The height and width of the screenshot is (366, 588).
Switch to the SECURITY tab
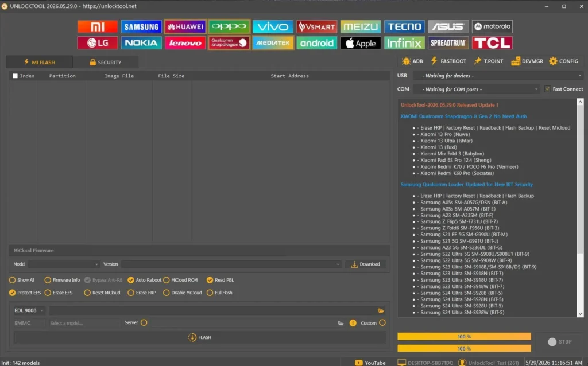point(106,62)
